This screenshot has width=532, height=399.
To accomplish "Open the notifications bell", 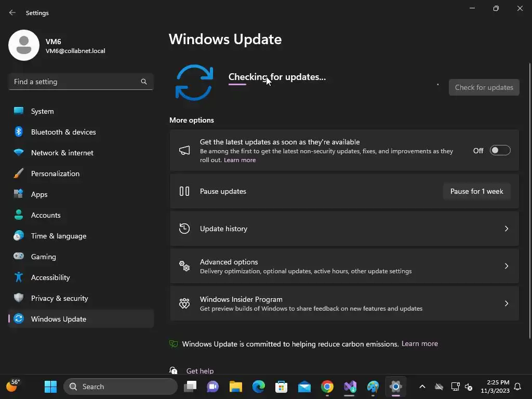I will [517, 387].
